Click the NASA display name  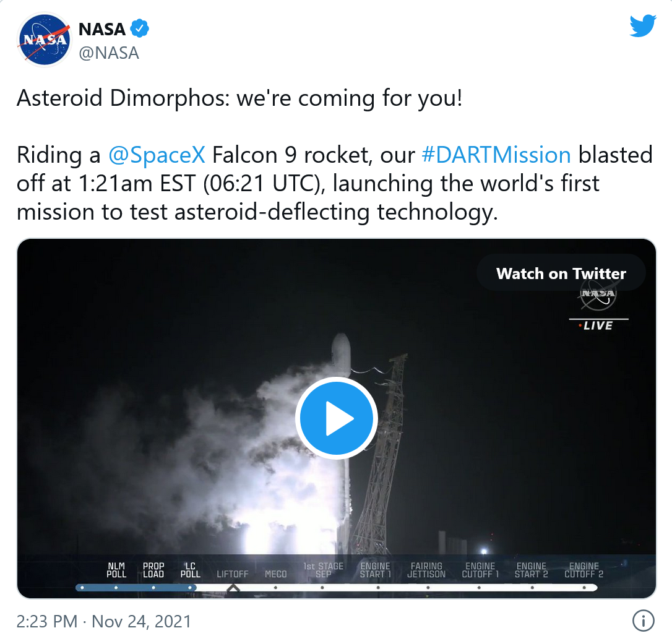pos(101,28)
